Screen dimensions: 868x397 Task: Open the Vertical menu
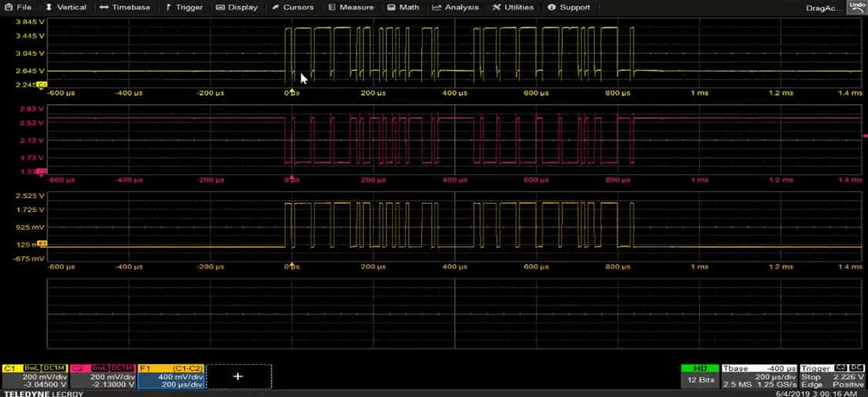(66, 8)
